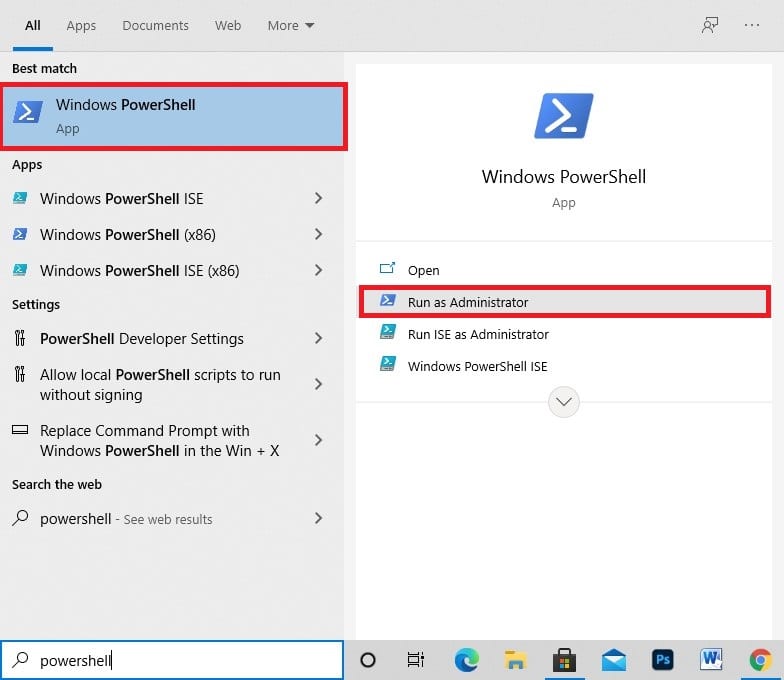
Task: Click the Windows PowerShell title in preview pane
Action: click(564, 176)
